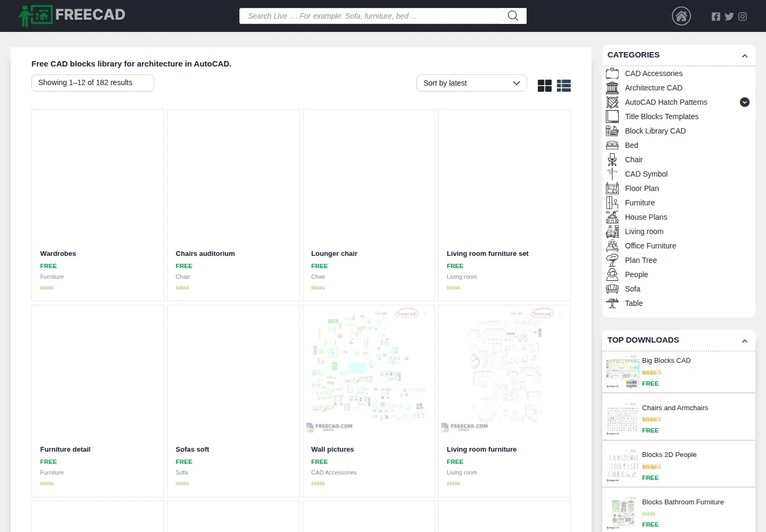Open the Lounger chair product link
The height and width of the screenshot is (532, 766).
(x=334, y=254)
